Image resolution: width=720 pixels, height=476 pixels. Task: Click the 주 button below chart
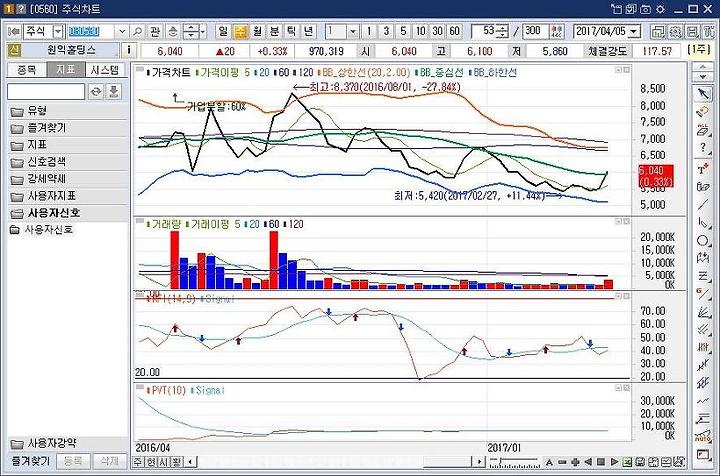138,462
